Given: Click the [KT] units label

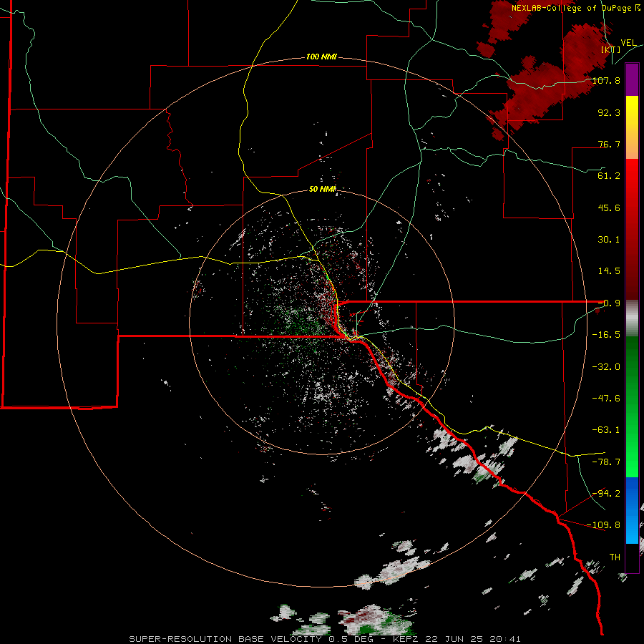Looking at the screenshot, I should 611,49.
